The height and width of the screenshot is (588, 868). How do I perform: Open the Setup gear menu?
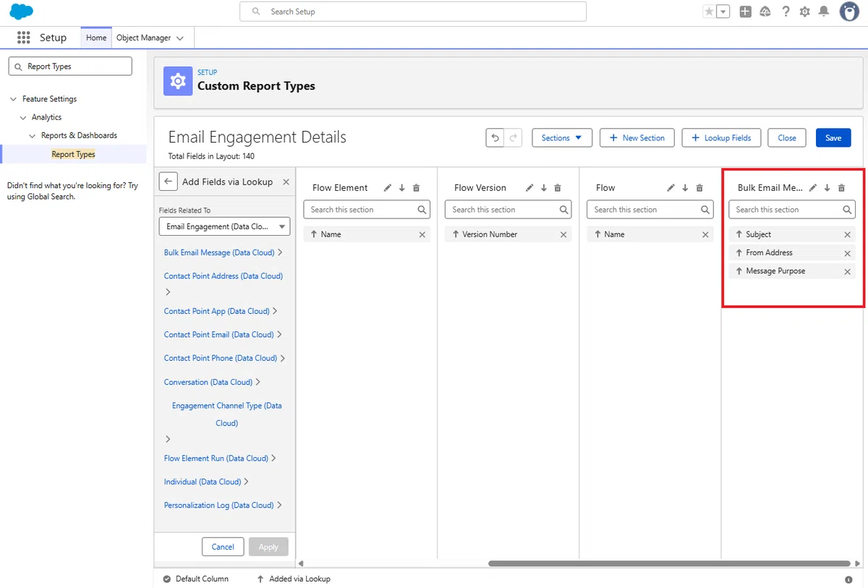pos(804,12)
